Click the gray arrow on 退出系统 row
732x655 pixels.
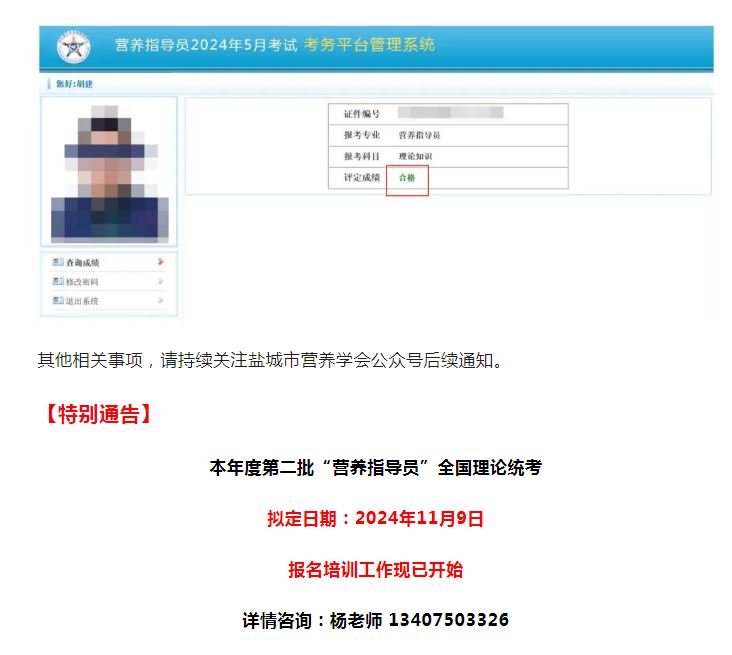coord(161,300)
